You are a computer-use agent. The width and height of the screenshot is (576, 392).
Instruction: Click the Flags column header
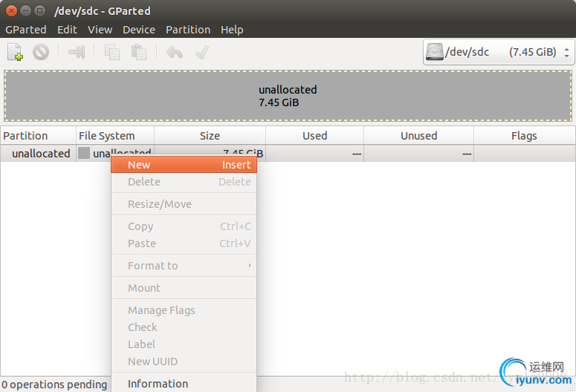(x=524, y=136)
